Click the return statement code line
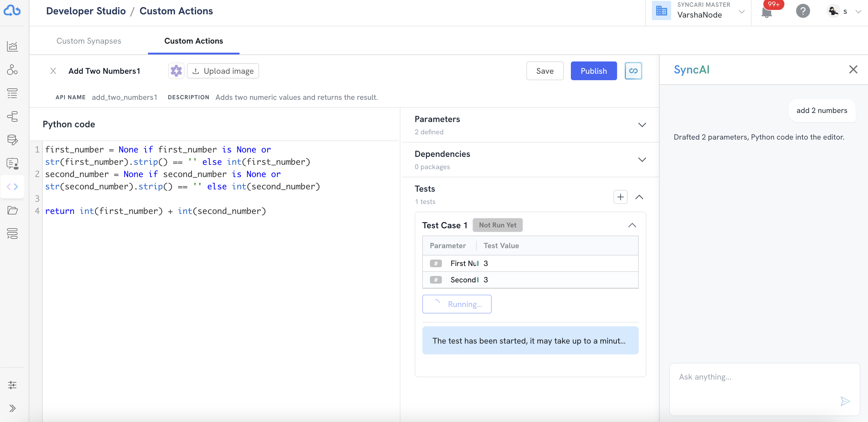 155,211
